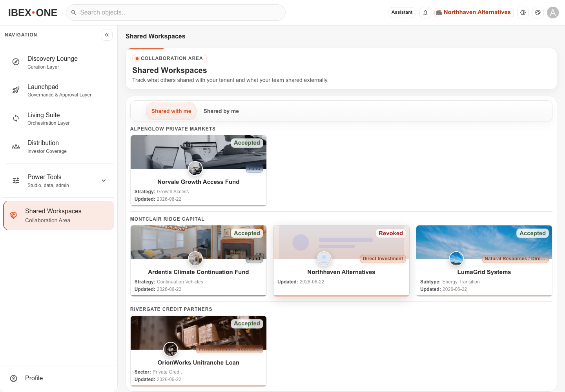
Task: Click Accepted badge on Ardentis card
Action: pyautogui.click(x=247, y=233)
